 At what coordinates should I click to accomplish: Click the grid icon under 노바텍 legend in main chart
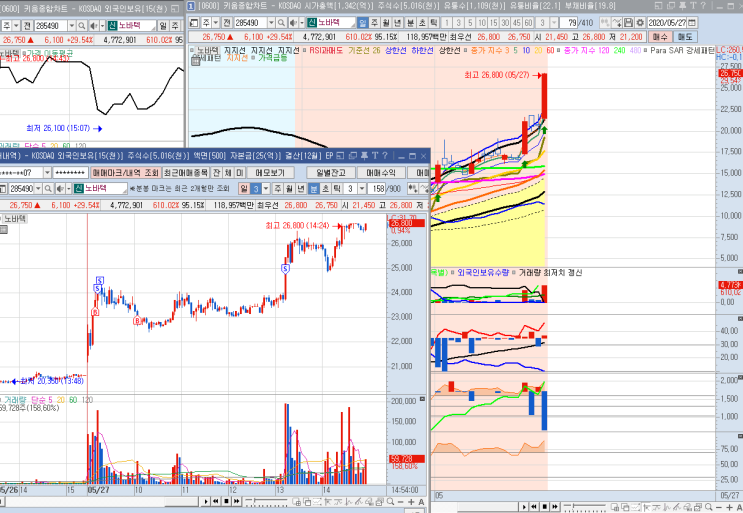[x=196, y=60]
